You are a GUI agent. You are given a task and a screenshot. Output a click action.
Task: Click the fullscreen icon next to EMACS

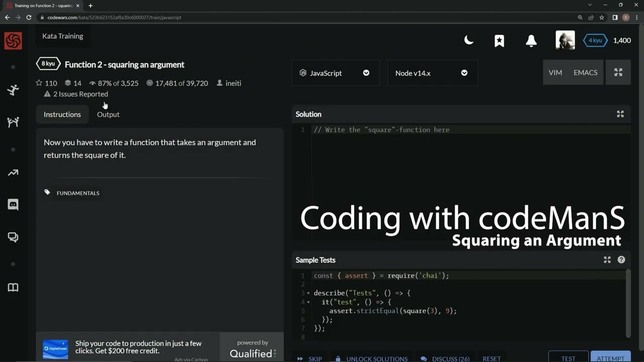point(618,72)
